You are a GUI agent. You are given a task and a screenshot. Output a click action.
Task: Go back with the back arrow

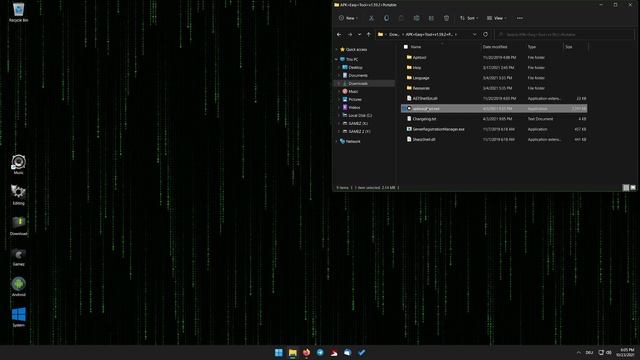pos(339,35)
